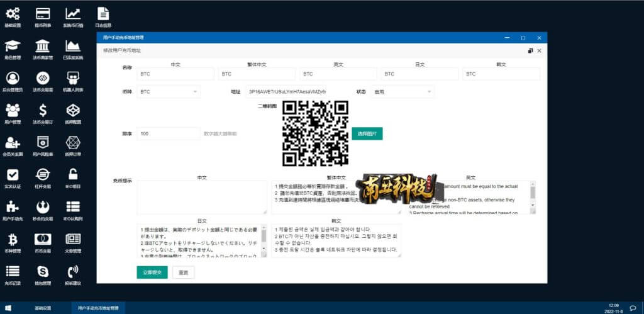644x314 pixels.
Task: Open the chain link circle icon
Action: pos(43,77)
